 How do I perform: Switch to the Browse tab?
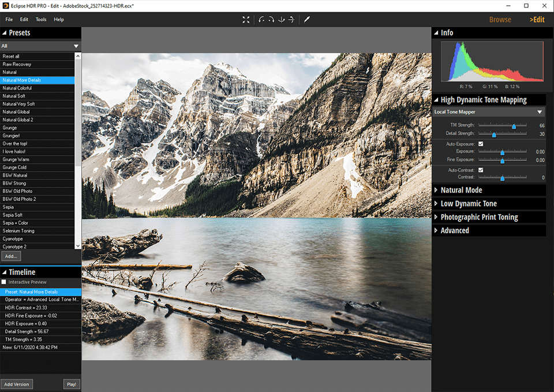click(500, 19)
